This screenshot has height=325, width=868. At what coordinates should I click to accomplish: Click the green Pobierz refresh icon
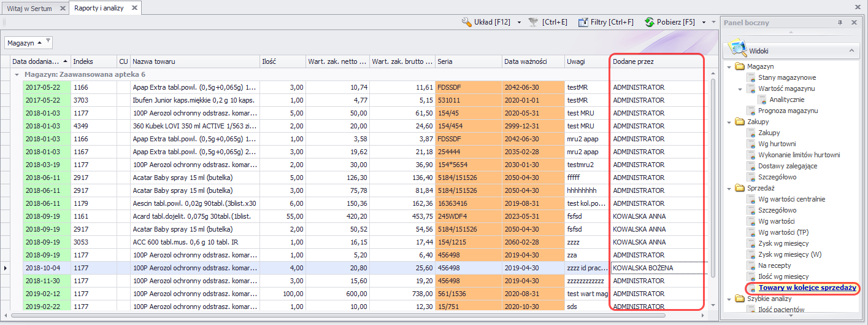click(649, 22)
